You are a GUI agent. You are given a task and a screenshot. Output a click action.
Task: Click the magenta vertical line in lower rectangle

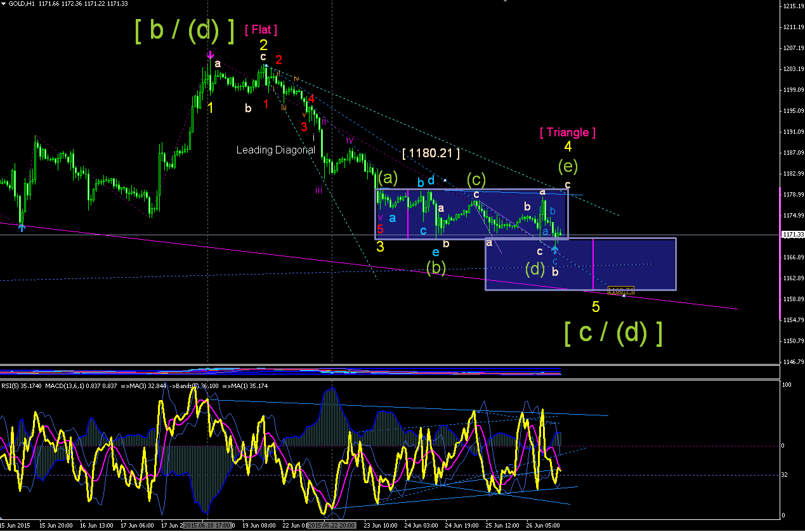[x=592, y=264]
